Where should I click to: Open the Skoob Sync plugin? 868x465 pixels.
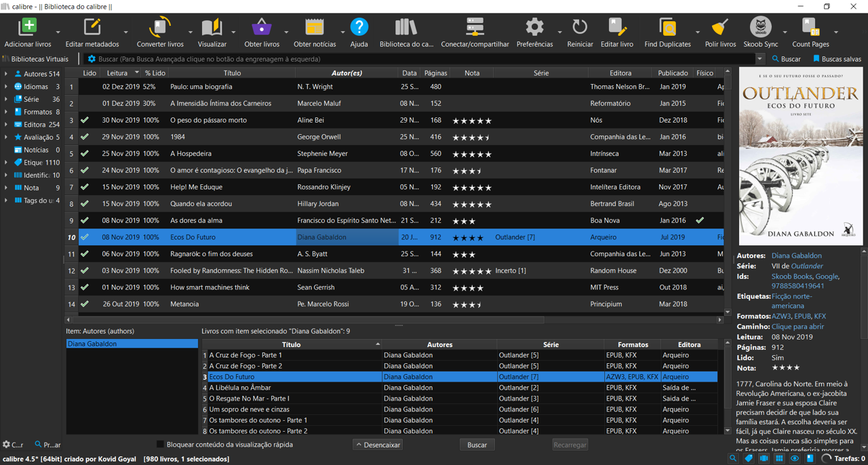click(x=760, y=28)
